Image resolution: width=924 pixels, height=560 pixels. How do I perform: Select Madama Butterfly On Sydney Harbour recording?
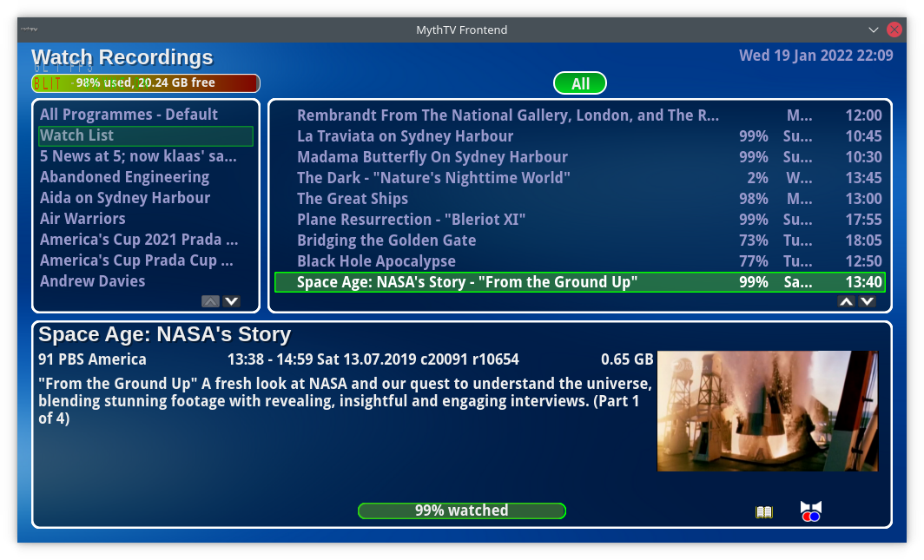580,157
